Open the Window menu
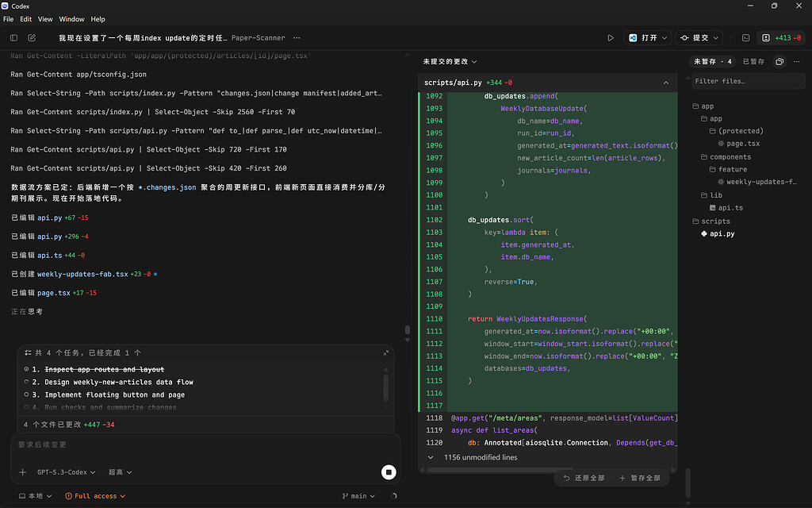Screen dimensions: 812x508 [71, 19]
